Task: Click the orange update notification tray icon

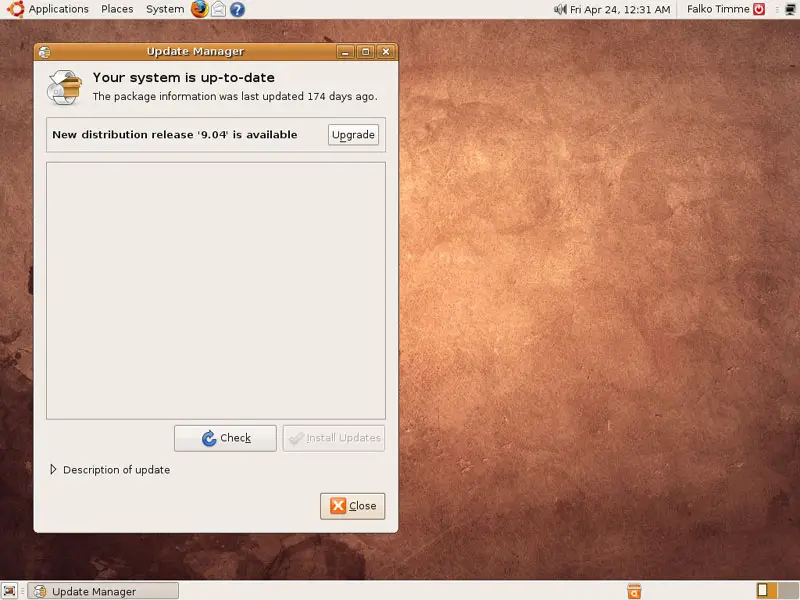Action: pyautogui.click(x=634, y=591)
